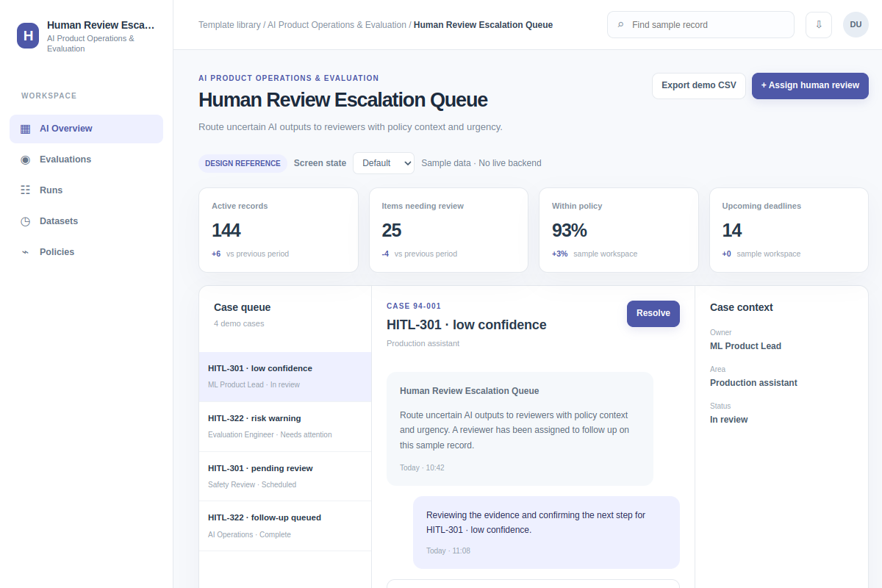Click 'Sample data · No live backend' text
This screenshot has height=588, width=882.
point(481,163)
